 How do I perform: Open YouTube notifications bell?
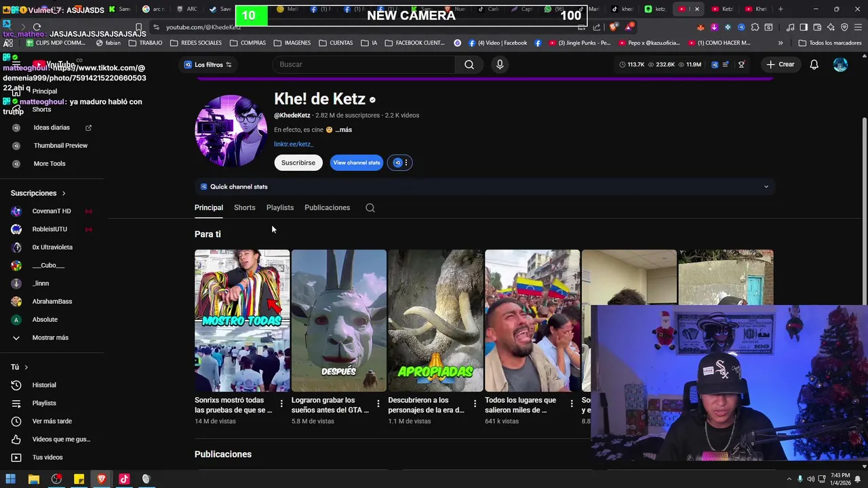click(814, 64)
